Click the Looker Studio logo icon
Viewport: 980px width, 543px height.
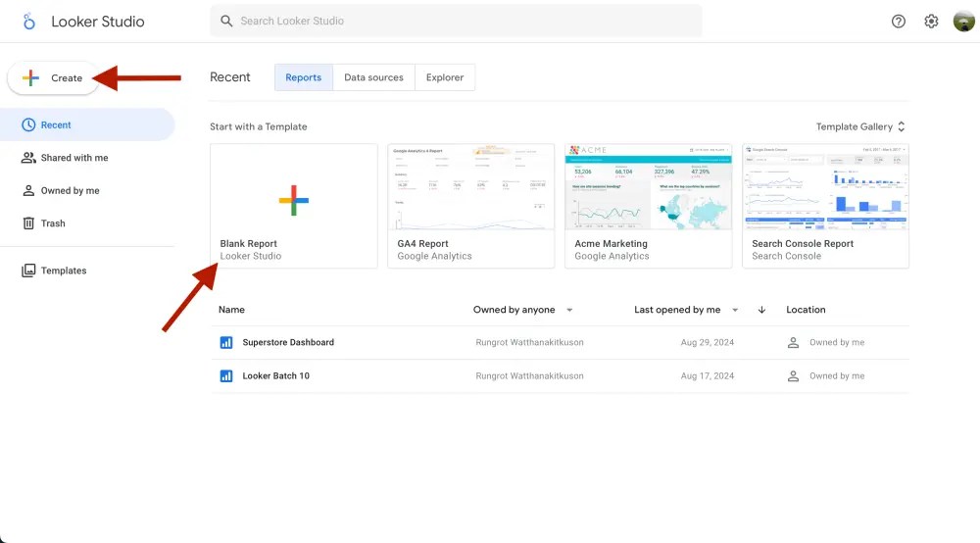[29, 21]
